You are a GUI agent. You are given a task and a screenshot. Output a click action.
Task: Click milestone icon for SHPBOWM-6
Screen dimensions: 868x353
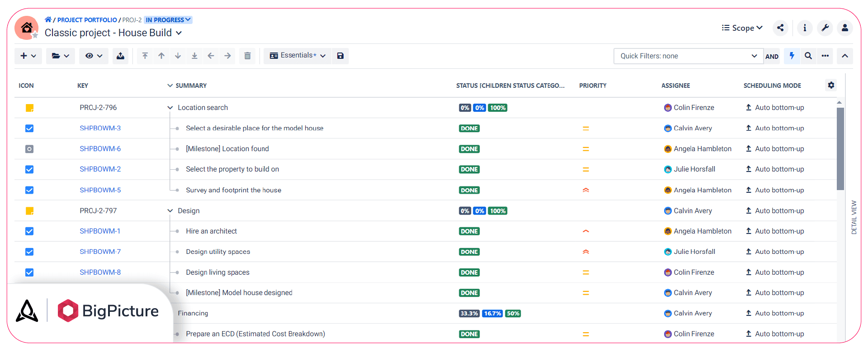coord(29,149)
